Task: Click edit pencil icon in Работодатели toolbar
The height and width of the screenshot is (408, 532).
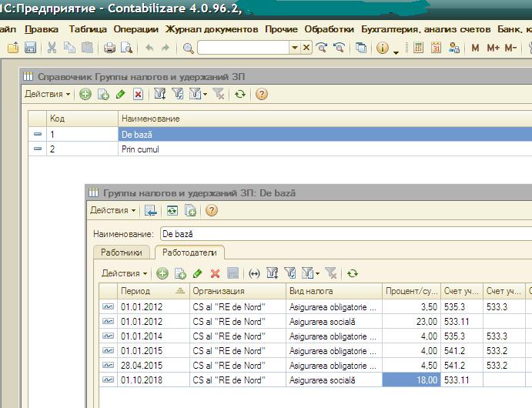Action: [197, 273]
